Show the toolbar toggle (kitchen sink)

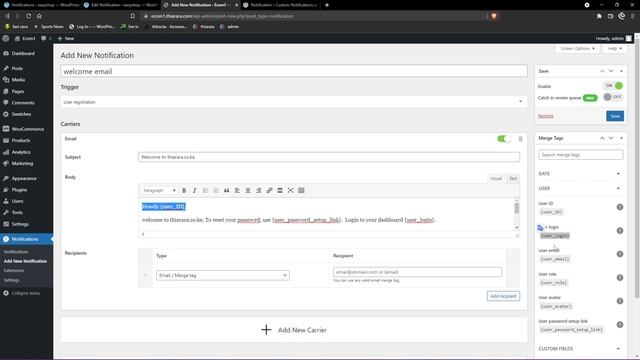coord(301,191)
